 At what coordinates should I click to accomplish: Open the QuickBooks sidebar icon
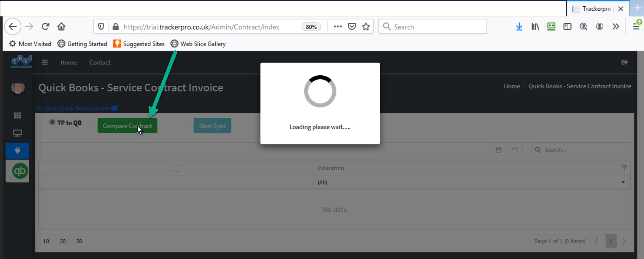20,171
